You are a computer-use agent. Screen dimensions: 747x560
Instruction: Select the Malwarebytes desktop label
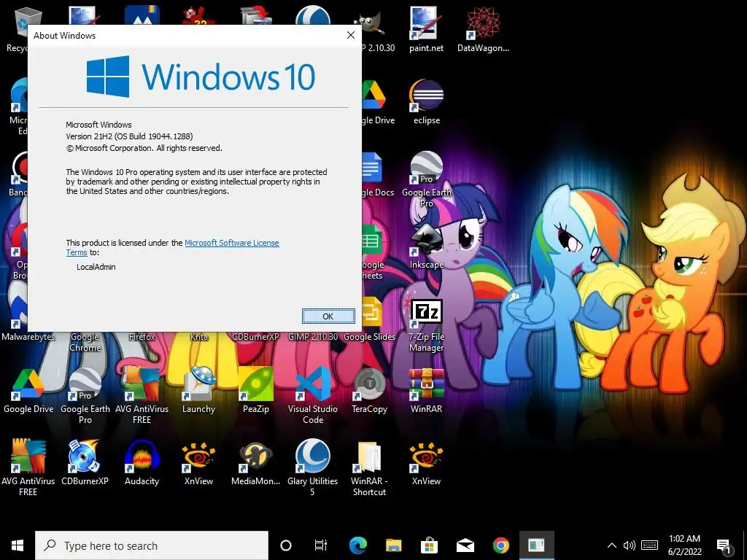(x=28, y=337)
